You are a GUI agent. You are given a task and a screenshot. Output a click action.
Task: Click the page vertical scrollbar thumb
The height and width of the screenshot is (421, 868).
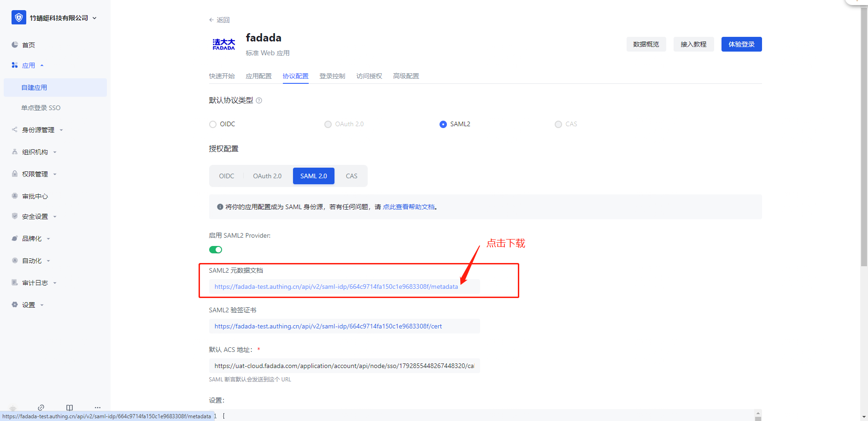click(864, 137)
